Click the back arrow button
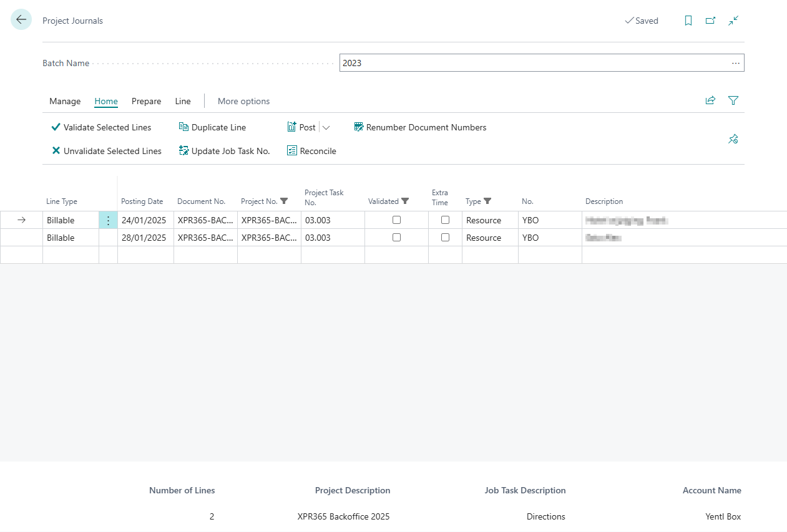The width and height of the screenshot is (787, 532). click(x=21, y=20)
